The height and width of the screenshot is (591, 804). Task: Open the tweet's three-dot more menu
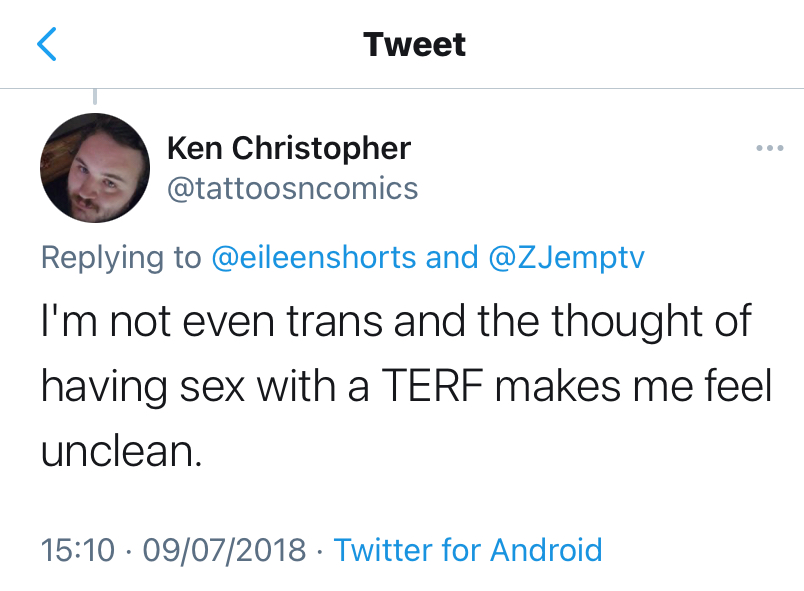point(769,149)
